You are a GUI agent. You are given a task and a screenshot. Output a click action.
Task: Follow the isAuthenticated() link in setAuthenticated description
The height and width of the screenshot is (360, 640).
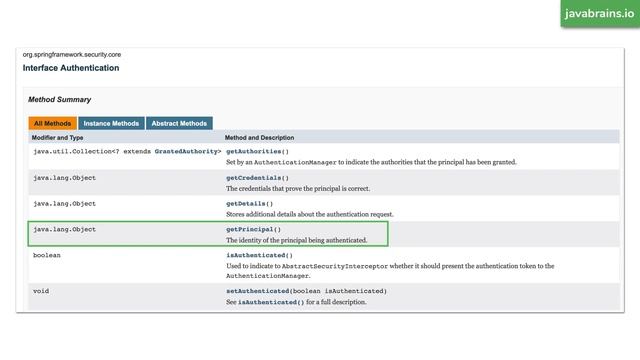(x=271, y=302)
